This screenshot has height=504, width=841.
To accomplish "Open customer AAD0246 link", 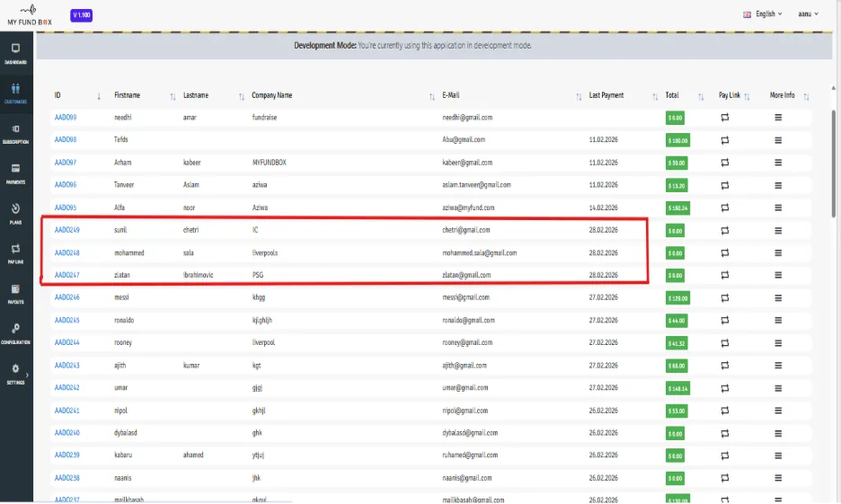I will click(x=67, y=297).
